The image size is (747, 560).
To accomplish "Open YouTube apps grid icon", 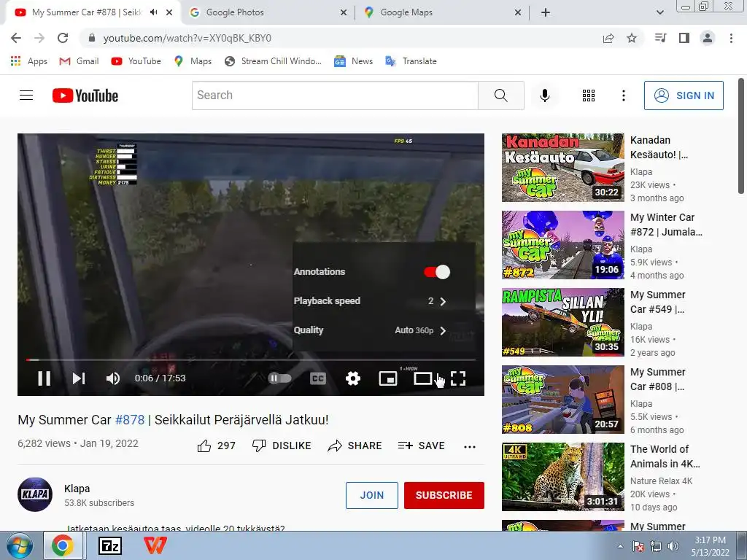I will [x=589, y=96].
